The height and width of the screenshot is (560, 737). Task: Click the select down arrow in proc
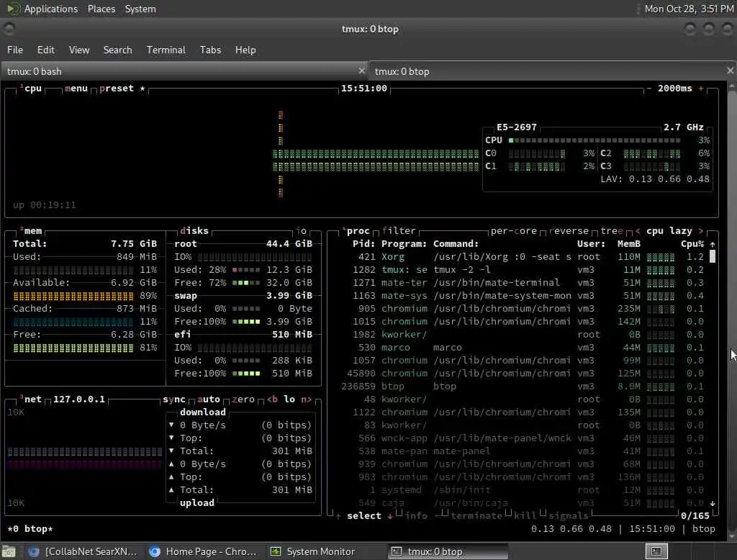[389, 516]
